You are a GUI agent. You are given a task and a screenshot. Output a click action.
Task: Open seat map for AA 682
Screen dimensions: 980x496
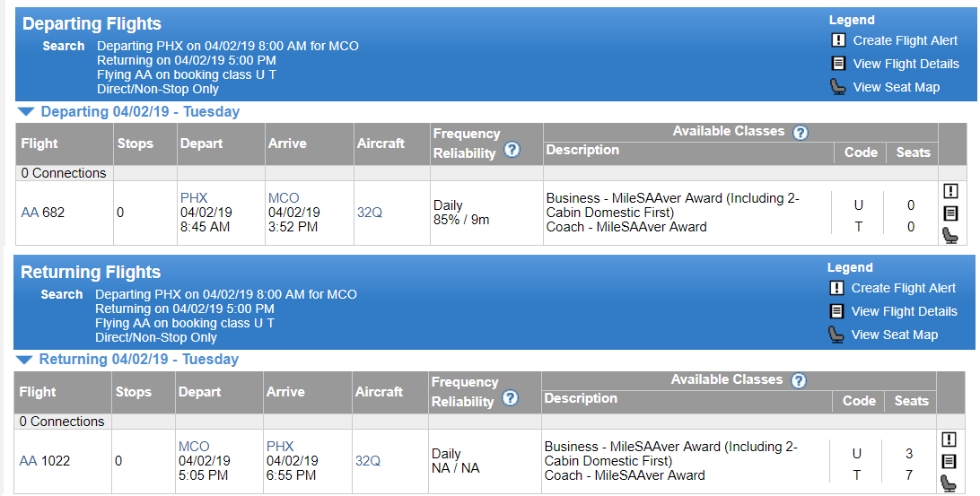950,236
